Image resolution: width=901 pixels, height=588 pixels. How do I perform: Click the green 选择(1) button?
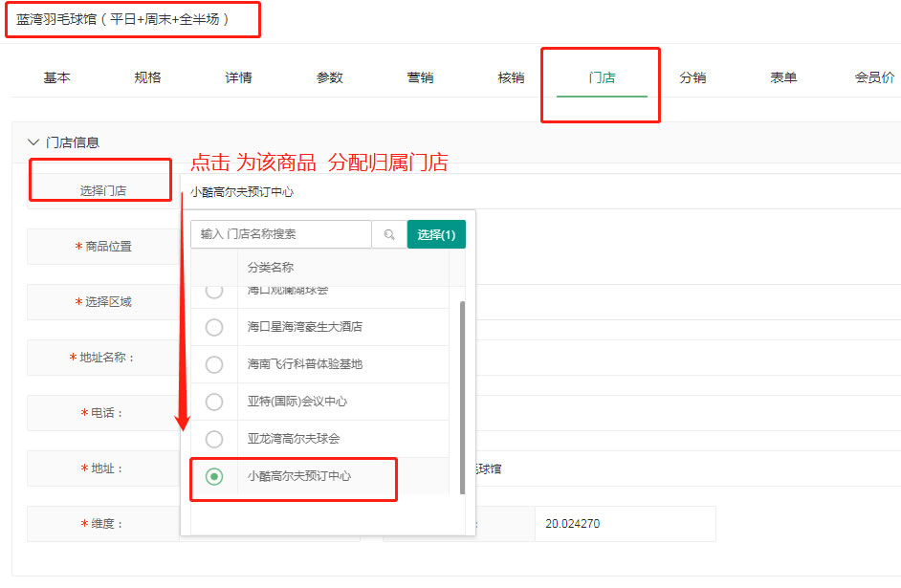click(x=436, y=234)
